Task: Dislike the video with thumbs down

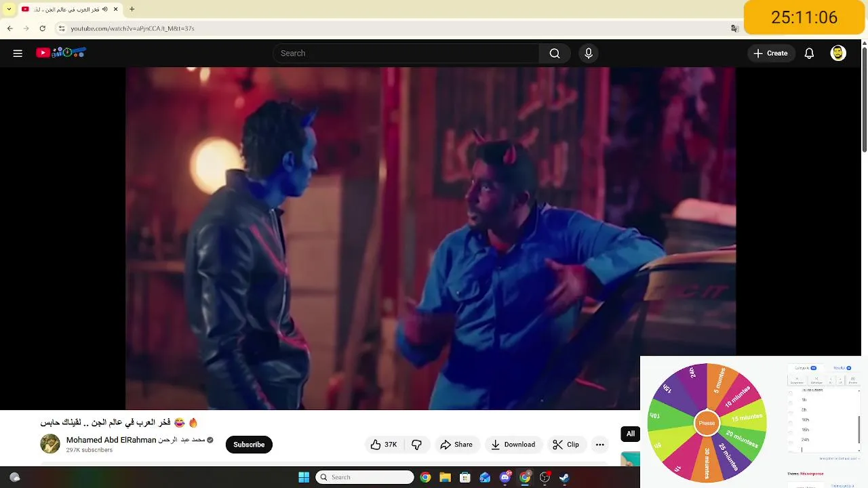Action: pos(417,445)
